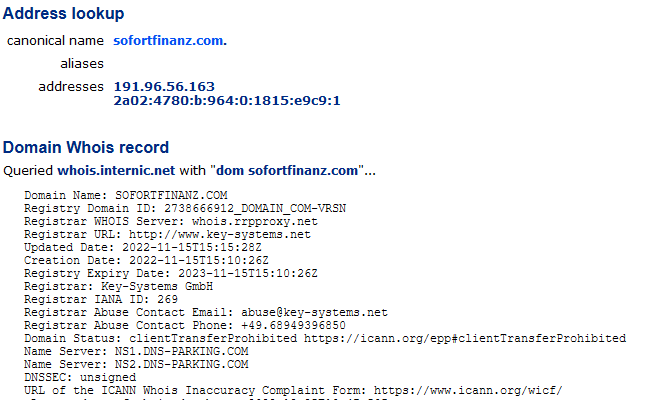Click the abuse@key-systems.net email text

point(314,312)
